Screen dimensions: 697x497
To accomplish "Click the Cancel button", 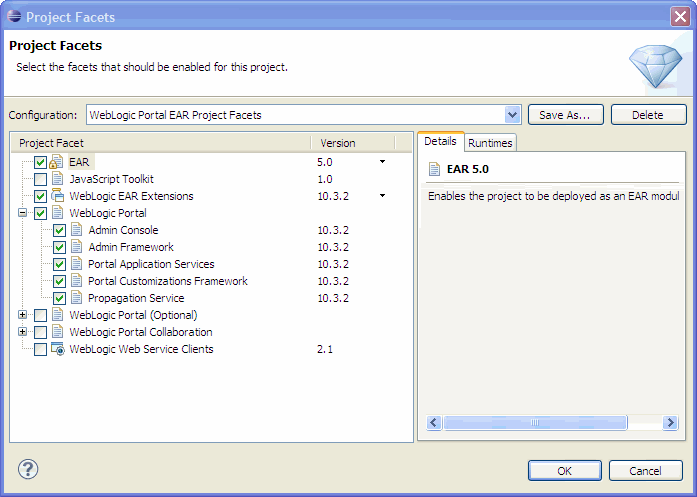I will point(645,470).
